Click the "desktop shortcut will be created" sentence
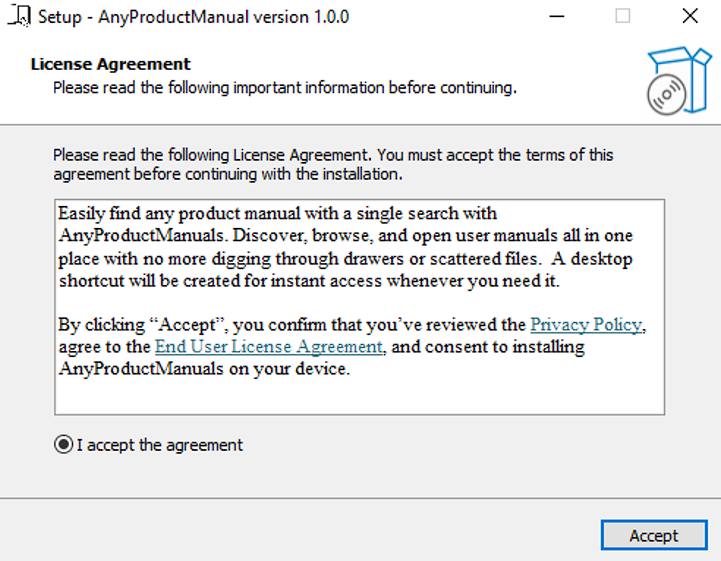Screen dimensions: 721x561 (300, 280)
